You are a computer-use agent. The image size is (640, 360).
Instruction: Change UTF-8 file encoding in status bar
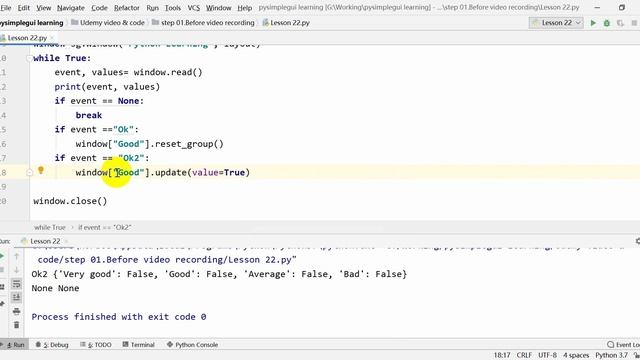pos(547,355)
